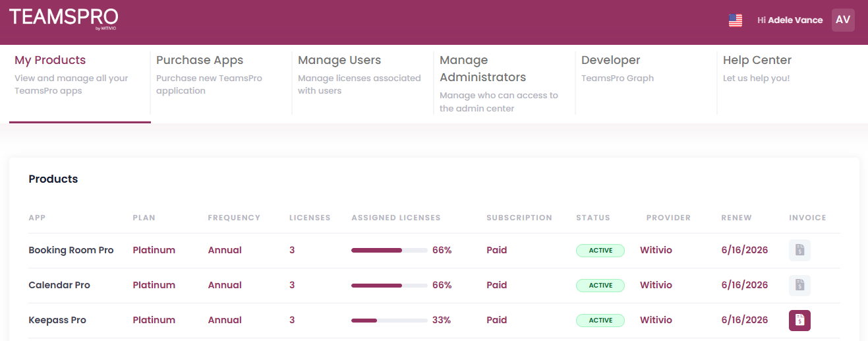
Task: Open the Keepass Pro invoice icon
Action: click(799, 321)
